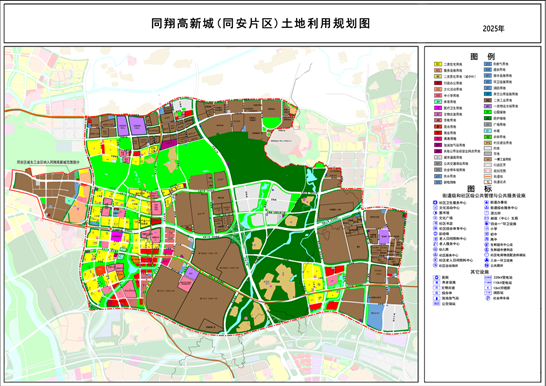Click the library (图书馆) legend icon
This screenshot has height=386, width=546.
(435, 213)
